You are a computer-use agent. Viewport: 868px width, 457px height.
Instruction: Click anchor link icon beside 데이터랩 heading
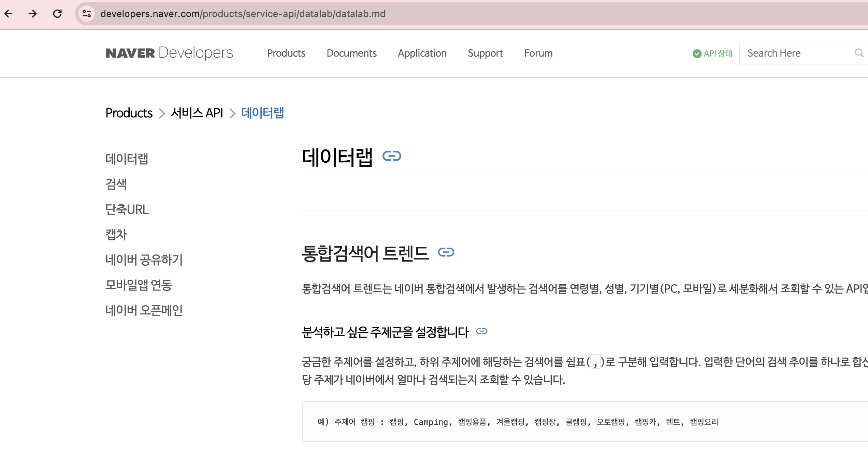click(391, 156)
